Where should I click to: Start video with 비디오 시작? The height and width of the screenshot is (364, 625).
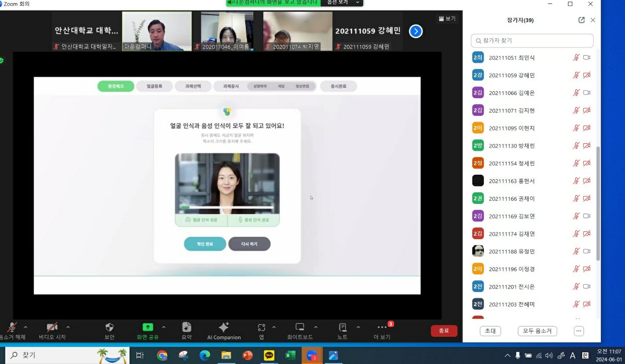pos(52,327)
